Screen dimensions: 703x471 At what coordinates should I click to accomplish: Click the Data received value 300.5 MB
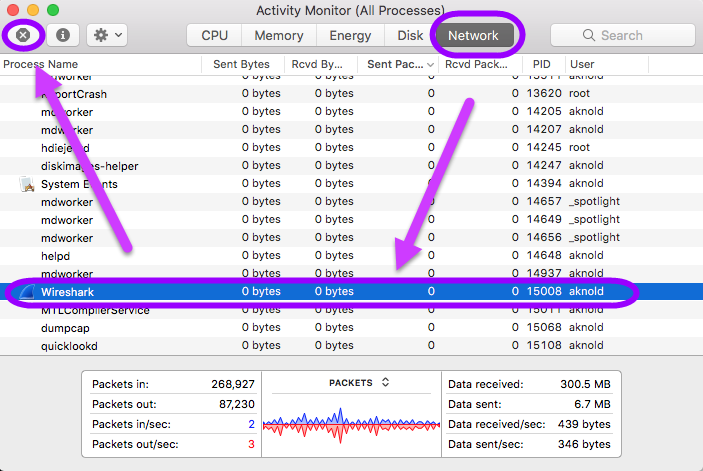click(585, 384)
